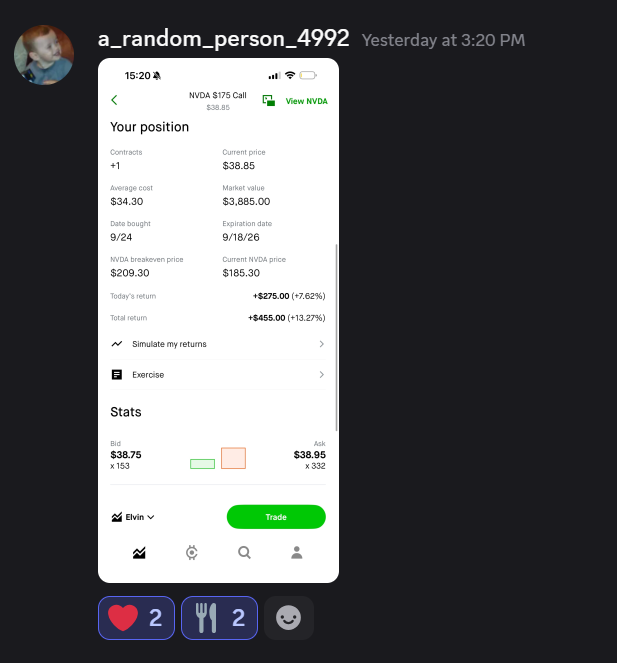Toggle the fork and knife reaction
This screenshot has width=617, height=663.
[219, 618]
